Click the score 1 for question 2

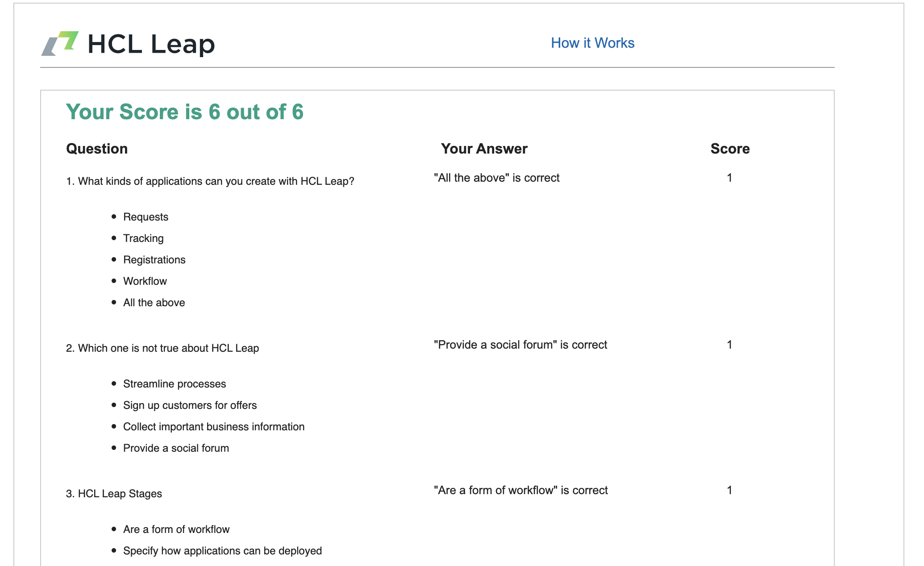[729, 345]
